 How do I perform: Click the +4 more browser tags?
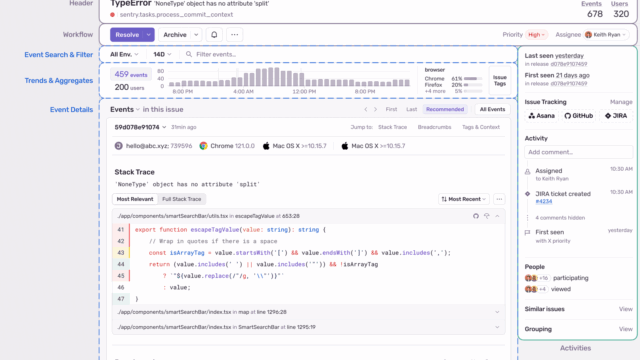[x=435, y=91]
